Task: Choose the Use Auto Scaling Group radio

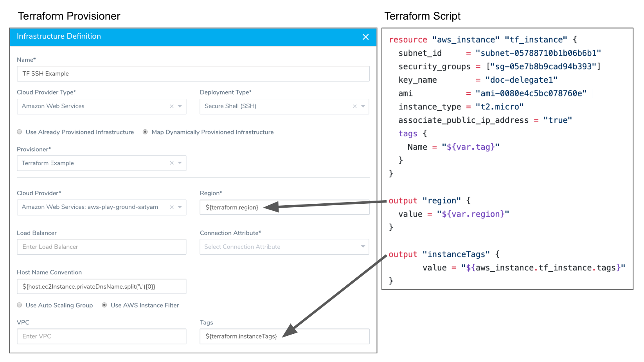Action: click(x=20, y=305)
